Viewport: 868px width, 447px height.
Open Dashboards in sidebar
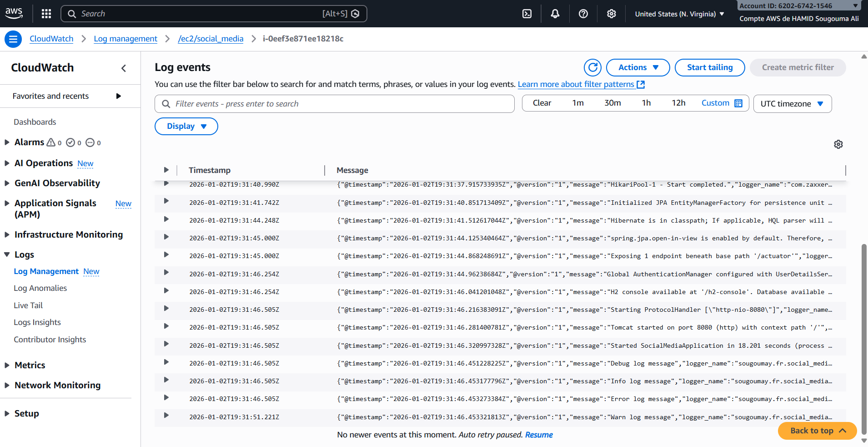35,122
